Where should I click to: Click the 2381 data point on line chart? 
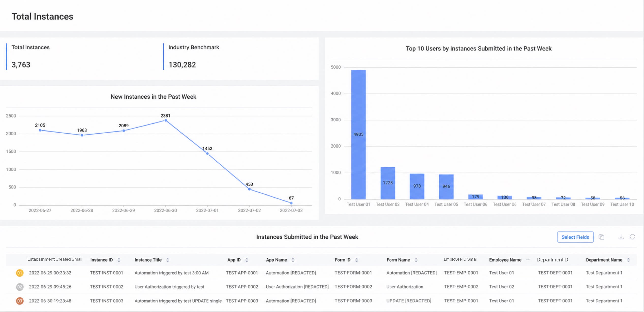click(x=166, y=120)
